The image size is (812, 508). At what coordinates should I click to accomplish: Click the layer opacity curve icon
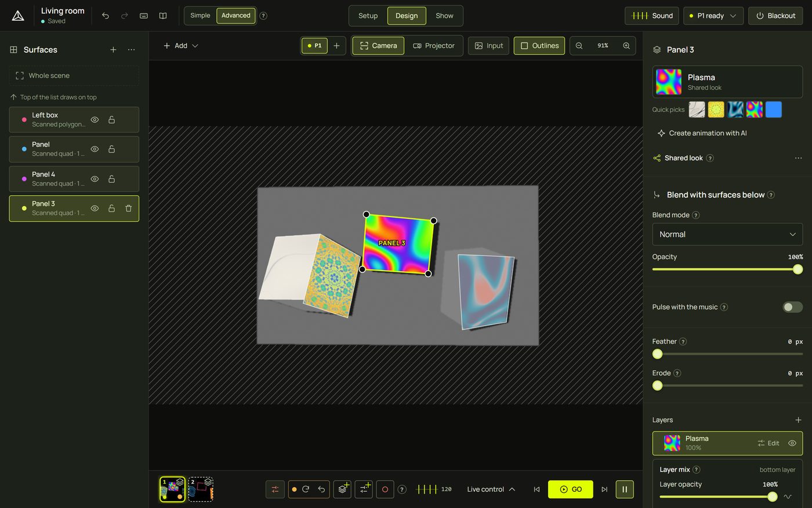[788, 496]
